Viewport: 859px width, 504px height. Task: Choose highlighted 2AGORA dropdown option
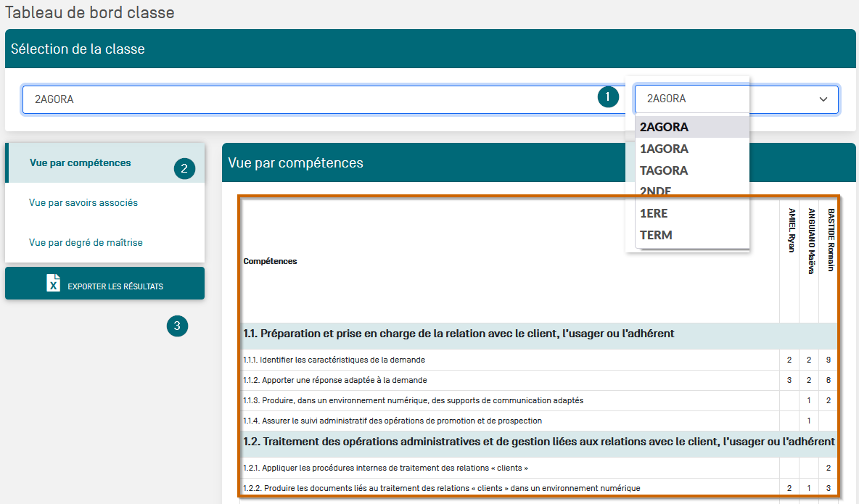point(664,127)
